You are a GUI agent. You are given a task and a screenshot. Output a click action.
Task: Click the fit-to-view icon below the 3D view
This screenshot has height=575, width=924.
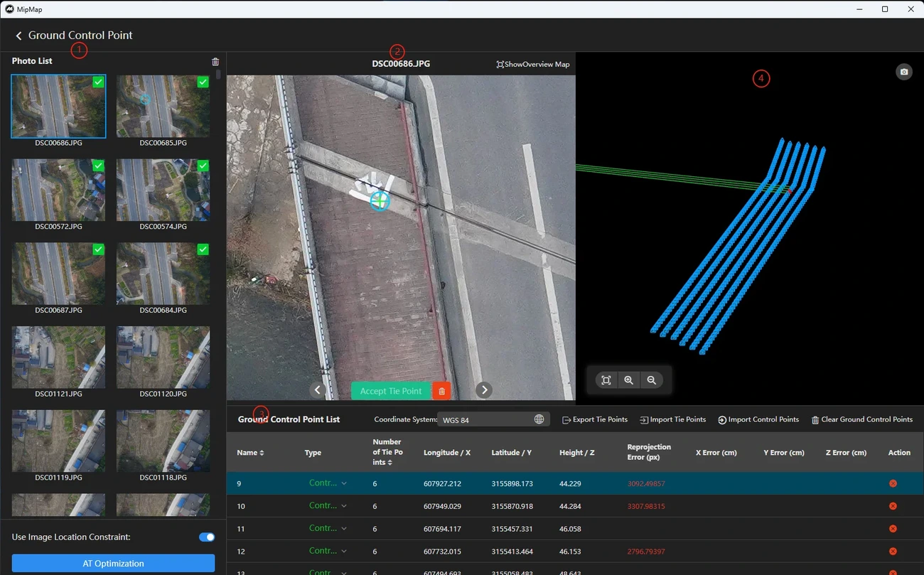(x=606, y=380)
